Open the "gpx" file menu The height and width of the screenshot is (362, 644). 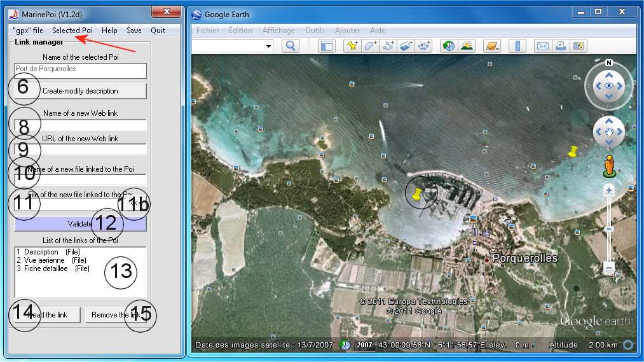(28, 31)
